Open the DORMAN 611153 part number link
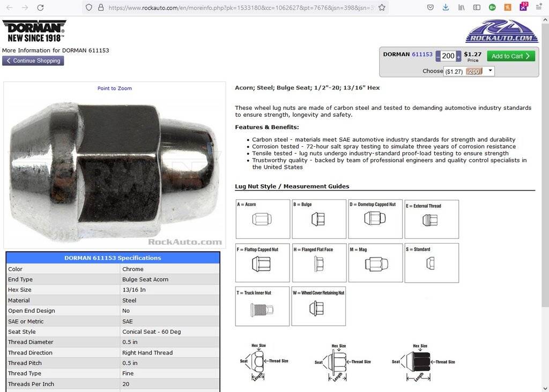 (422, 54)
